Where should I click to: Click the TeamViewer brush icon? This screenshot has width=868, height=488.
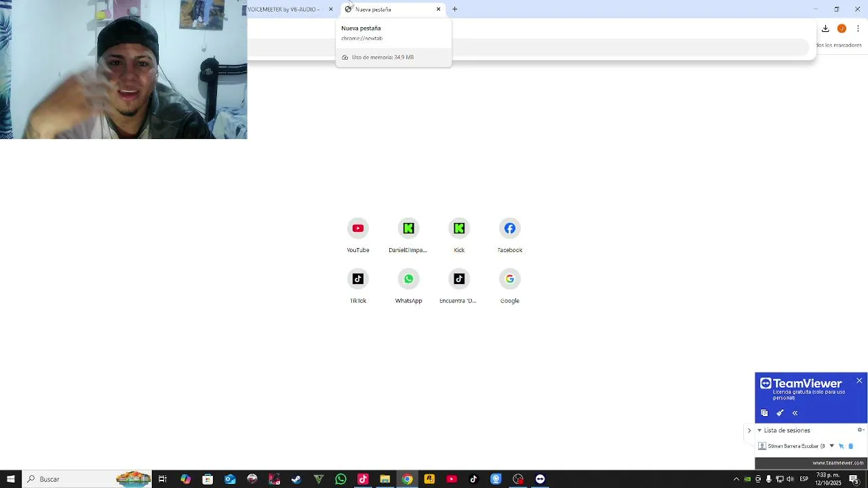click(x=780, y=413)
